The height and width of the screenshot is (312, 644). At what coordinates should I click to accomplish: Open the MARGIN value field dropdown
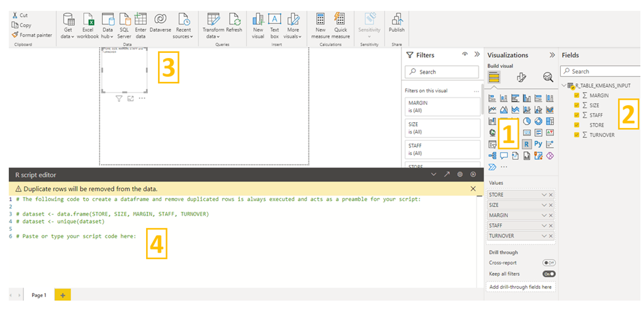coord(544,216)
